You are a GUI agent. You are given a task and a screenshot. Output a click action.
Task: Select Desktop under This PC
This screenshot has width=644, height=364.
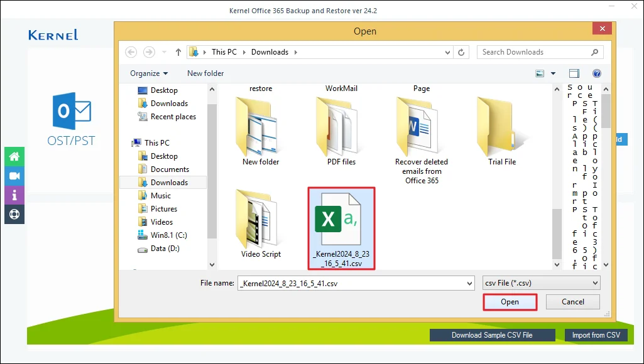tap(158, 156)
